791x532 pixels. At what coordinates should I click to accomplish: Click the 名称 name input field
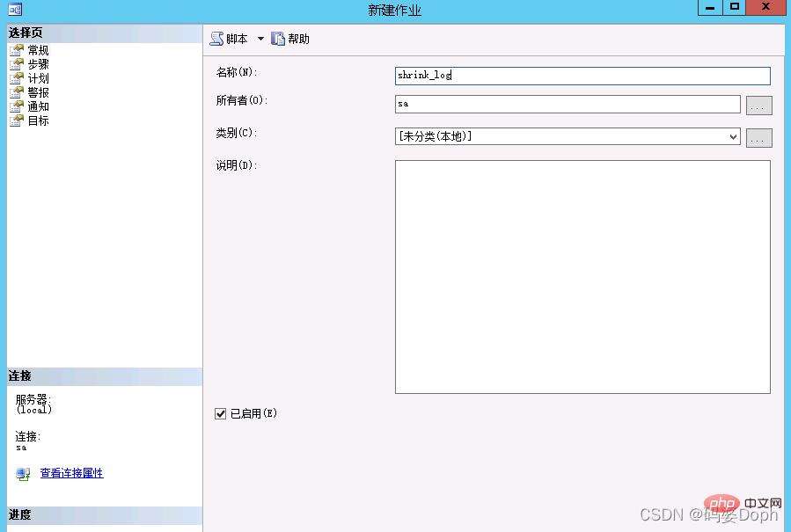point(582,77)
